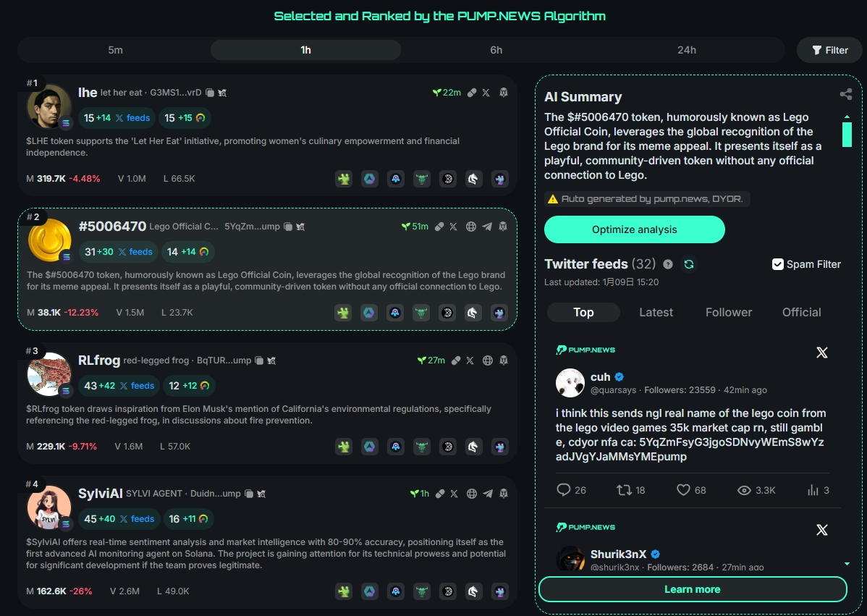
Task: Copy the contract address of #5006470
Action: (x=288, y=226)
